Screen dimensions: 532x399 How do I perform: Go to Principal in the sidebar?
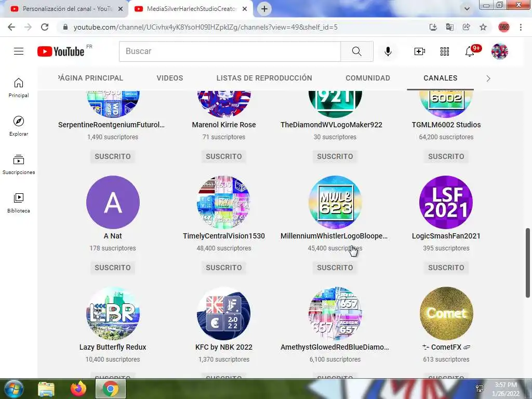click(x=19, y=87)
